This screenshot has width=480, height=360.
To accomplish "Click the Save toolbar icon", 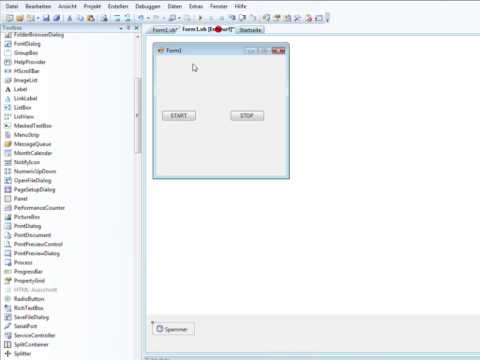I will pos(46,18).
